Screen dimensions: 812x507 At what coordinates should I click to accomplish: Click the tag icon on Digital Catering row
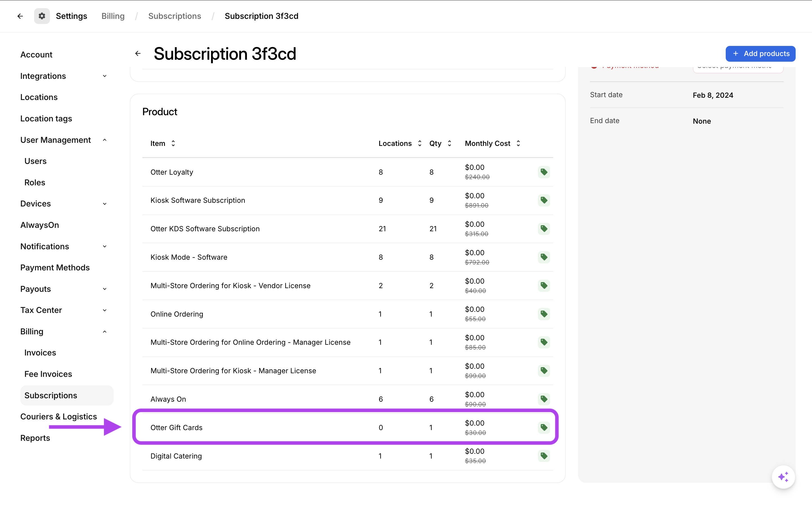[544, 456]
